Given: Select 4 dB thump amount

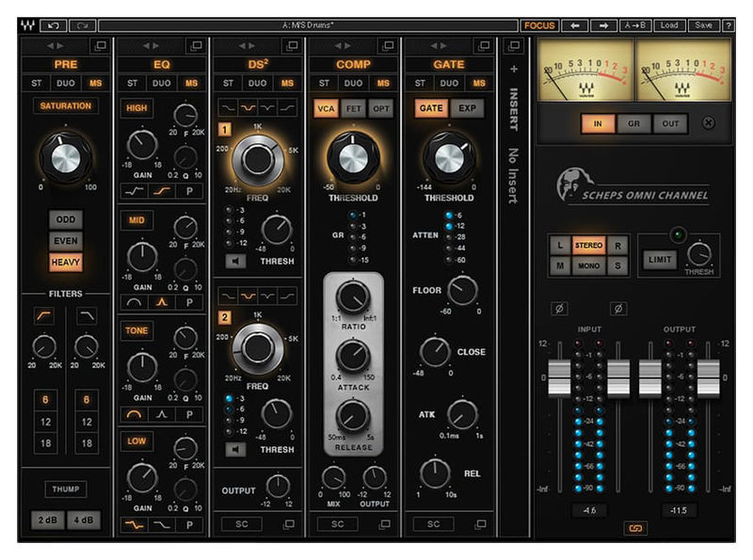Looking at the screenshot, I should (x=84, y=520).
